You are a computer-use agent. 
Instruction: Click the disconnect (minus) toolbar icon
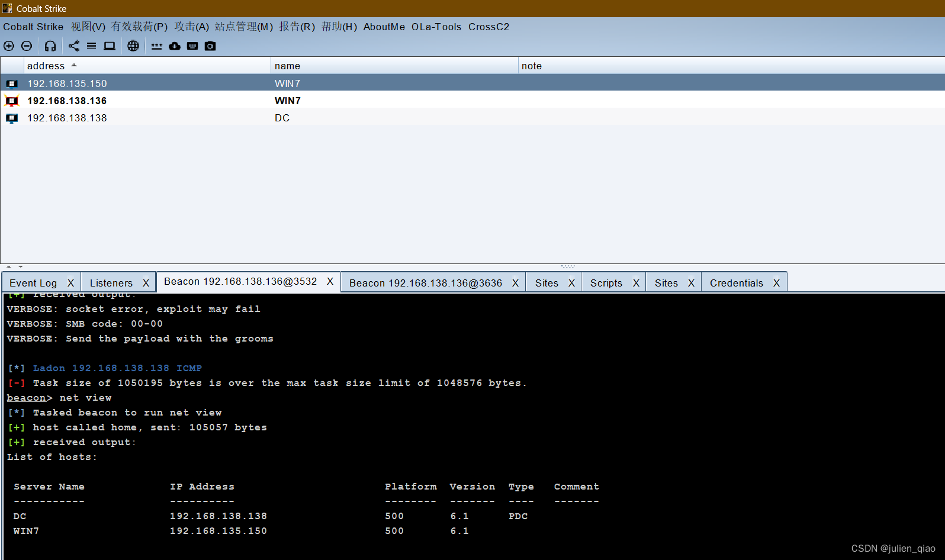coord(27,46)
